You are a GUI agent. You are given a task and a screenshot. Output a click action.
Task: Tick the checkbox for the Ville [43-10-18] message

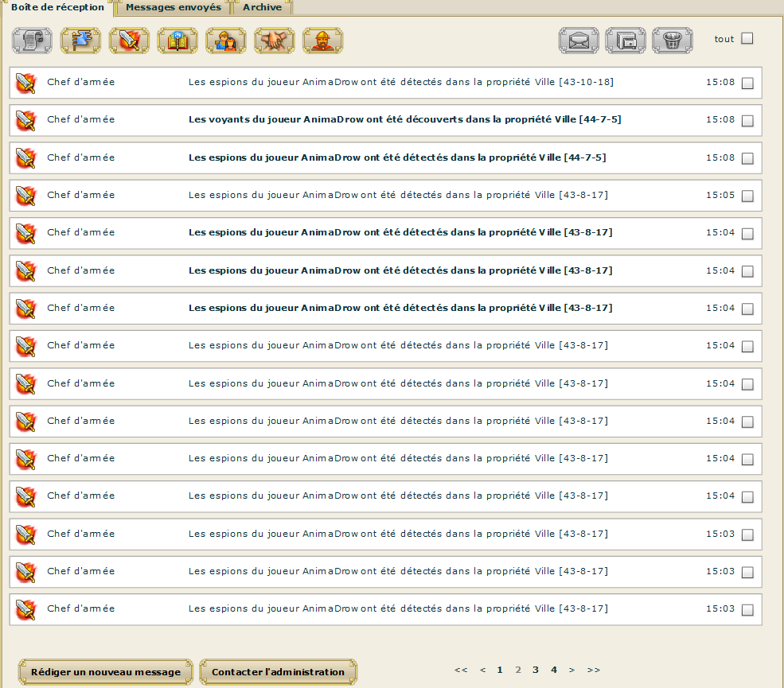point(747,84)
